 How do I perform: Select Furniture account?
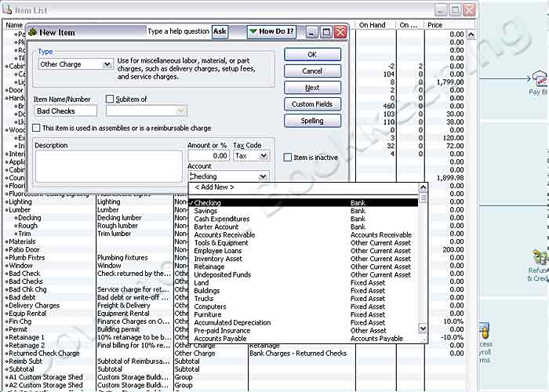click(304, 314)
